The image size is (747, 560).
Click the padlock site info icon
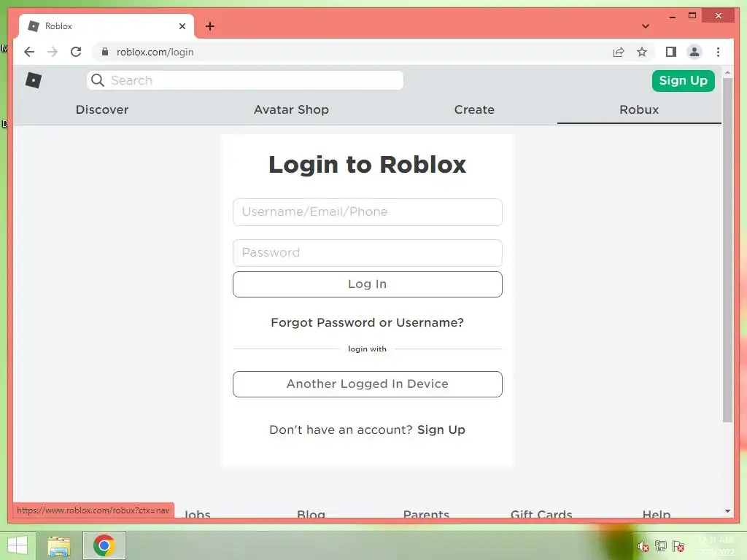coord(105,52)
